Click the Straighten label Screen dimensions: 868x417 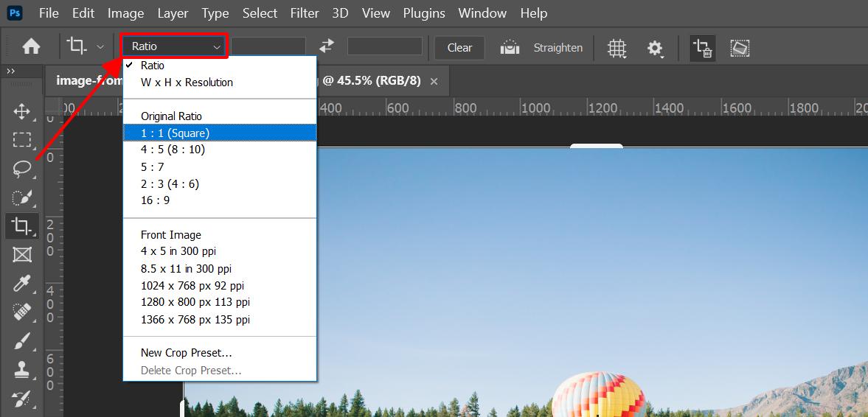tap(558, 48)
